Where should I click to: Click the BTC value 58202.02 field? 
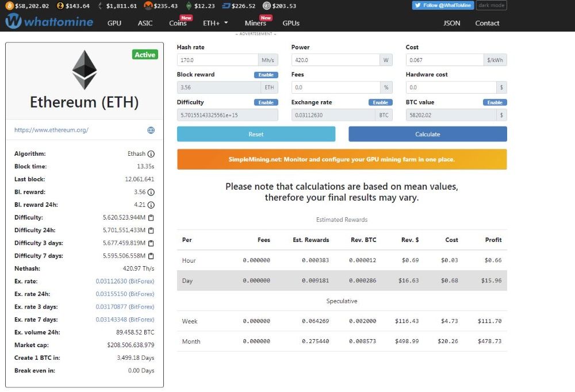pos(451,115)
